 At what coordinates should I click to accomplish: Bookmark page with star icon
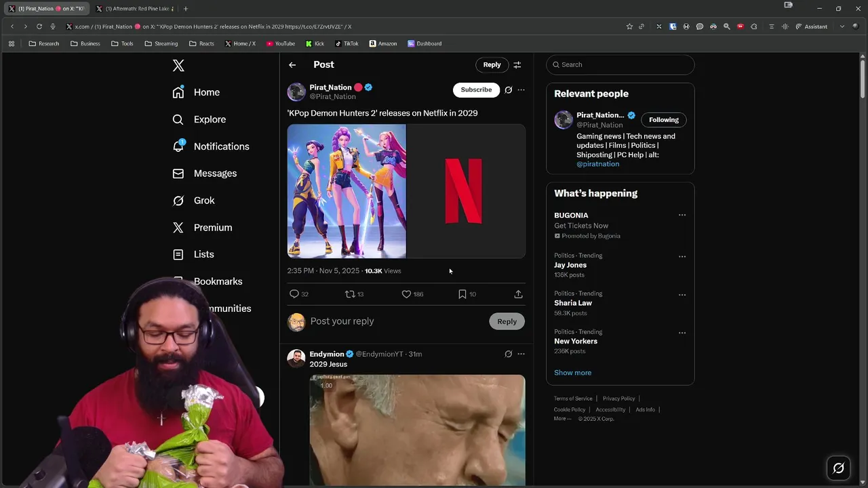pyautogui.click(x=629, y=26)
